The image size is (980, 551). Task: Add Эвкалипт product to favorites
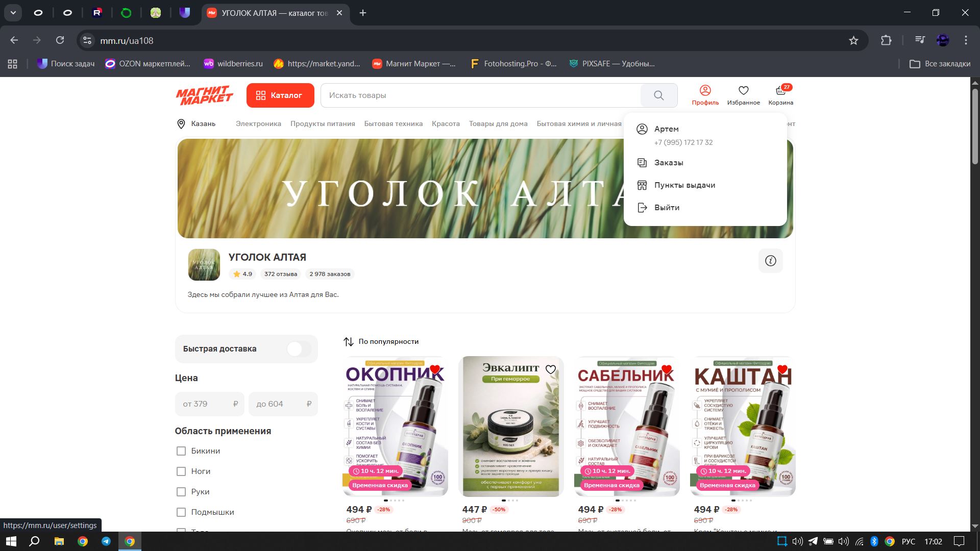pos(550,369)
